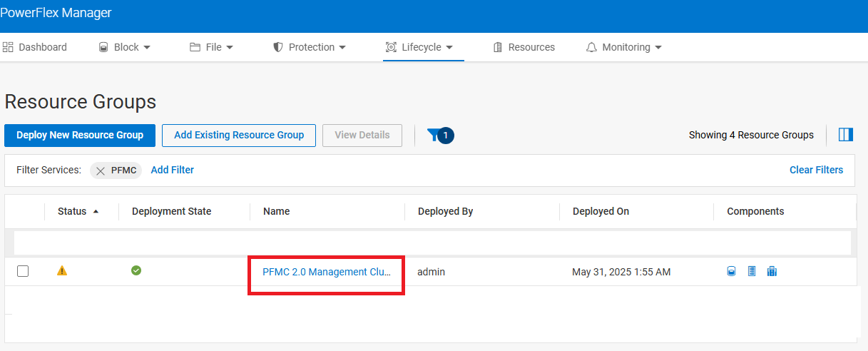Click the green deployment state checkmark

coord(136,270)
